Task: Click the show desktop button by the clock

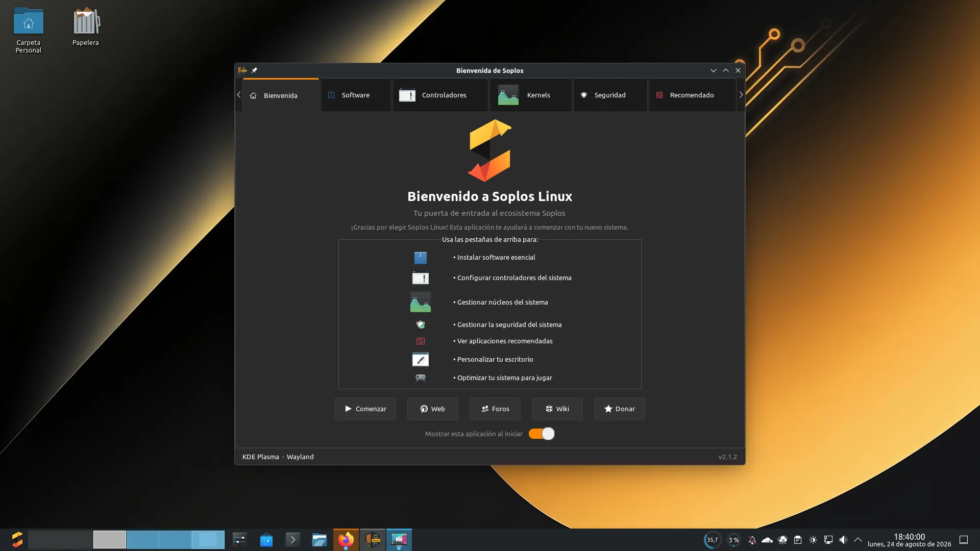Action: point(964,540)
